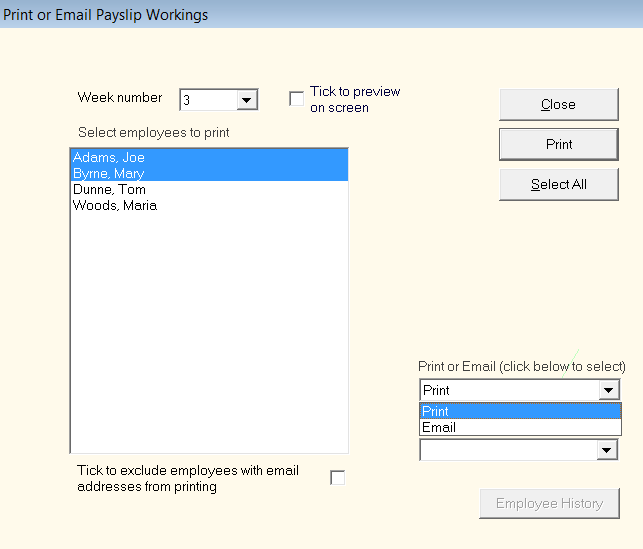Tick the preview on screen checkbox
The image size is (643, 549).
pos(296,99)
